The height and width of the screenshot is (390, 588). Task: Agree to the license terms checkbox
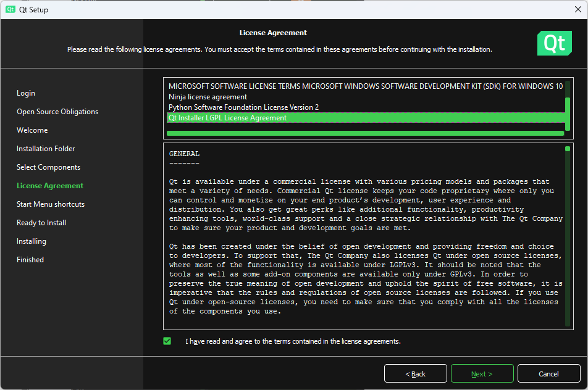(x=167, y=341)
